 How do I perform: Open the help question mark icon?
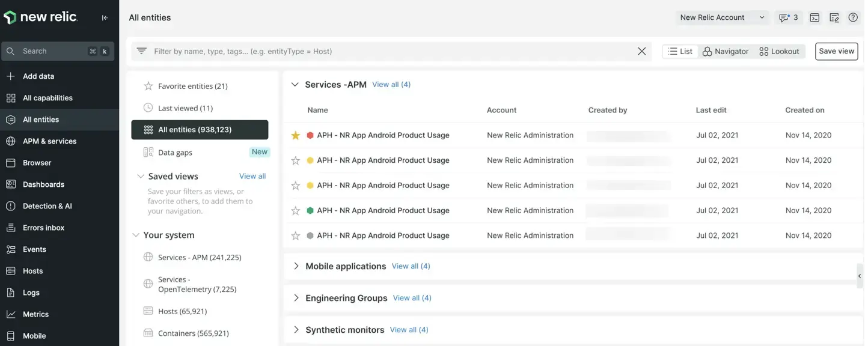coord(853,17)
